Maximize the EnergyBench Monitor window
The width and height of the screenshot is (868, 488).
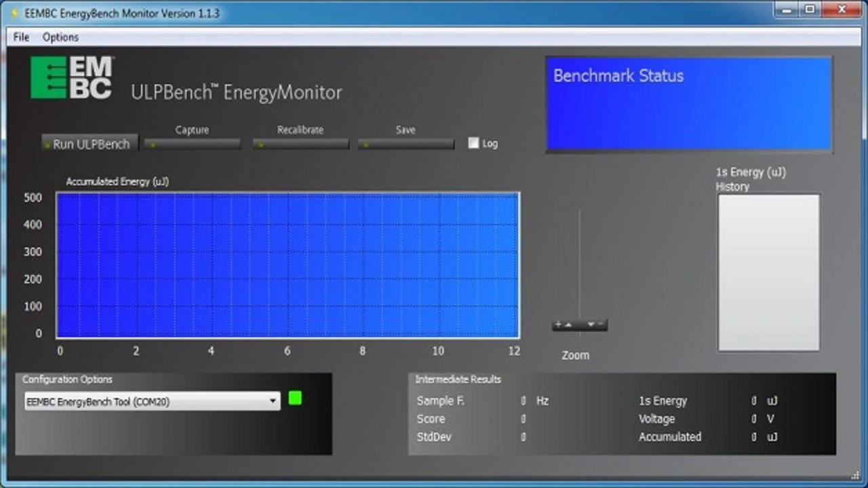(x=810, y=10)
